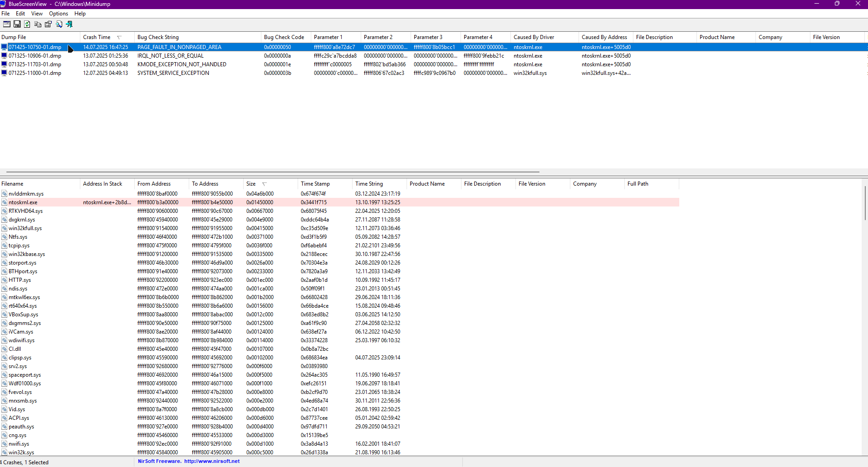The height and width of the screenshot is (467, 868).
Task: Visit the NirSoft website link in status bar
Action: click(212, 461)
